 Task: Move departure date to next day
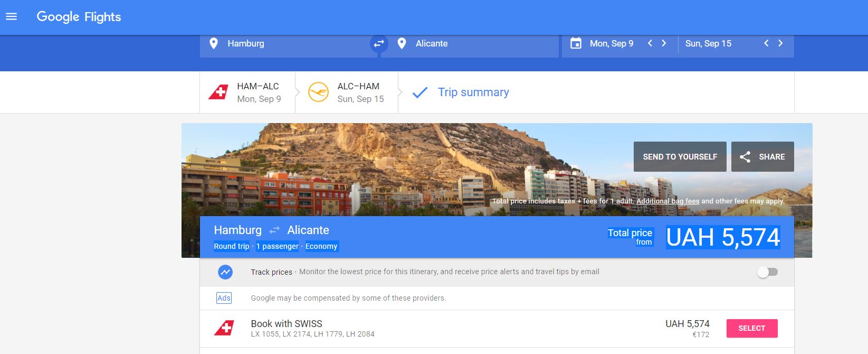664,43
